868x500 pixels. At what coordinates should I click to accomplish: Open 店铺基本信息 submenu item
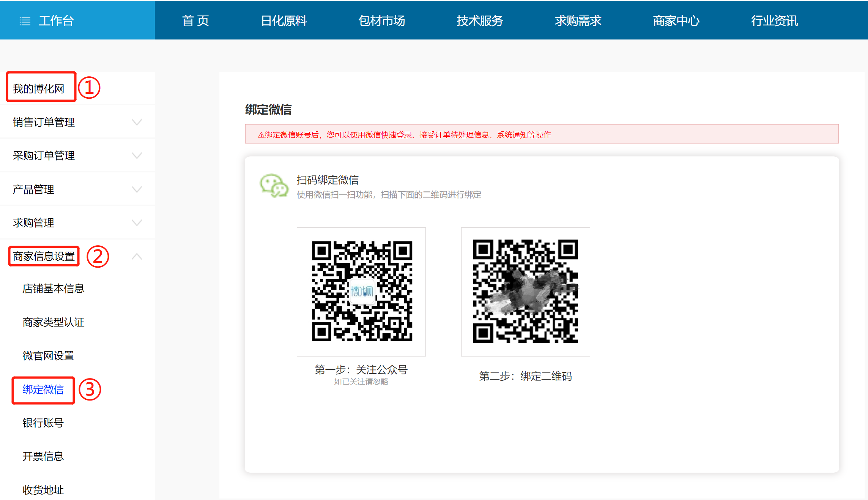coord(53,289)
